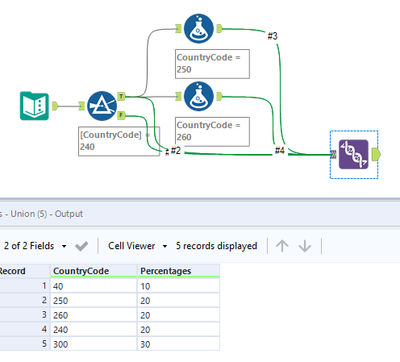The height and width of the screenshot is (362, 400).
Task: Select CountryCode cell with value 240
Action: pyautogui.click(x=93, y=330)
